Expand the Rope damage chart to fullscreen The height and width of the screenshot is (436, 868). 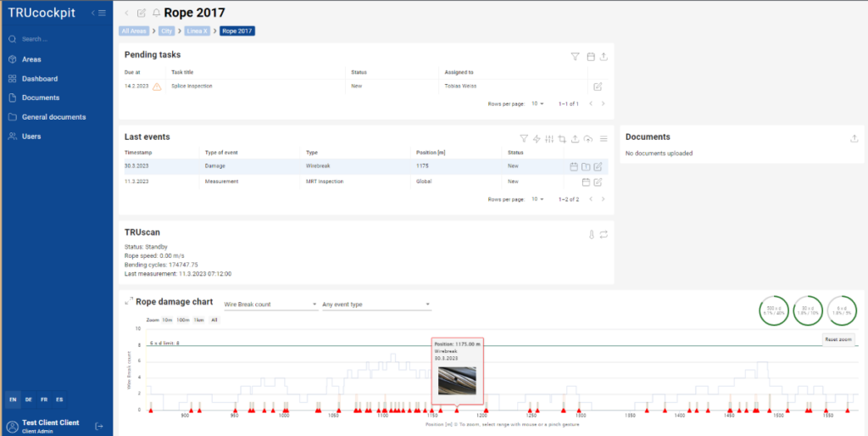click(x=129, y=300)
